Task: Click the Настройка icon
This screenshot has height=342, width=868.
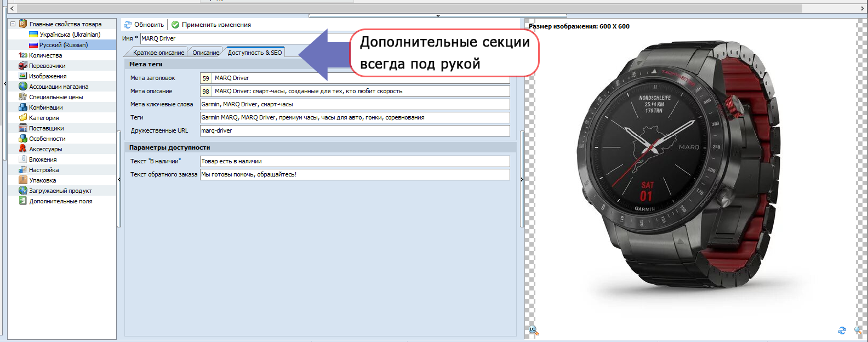Action: (22, 170)
